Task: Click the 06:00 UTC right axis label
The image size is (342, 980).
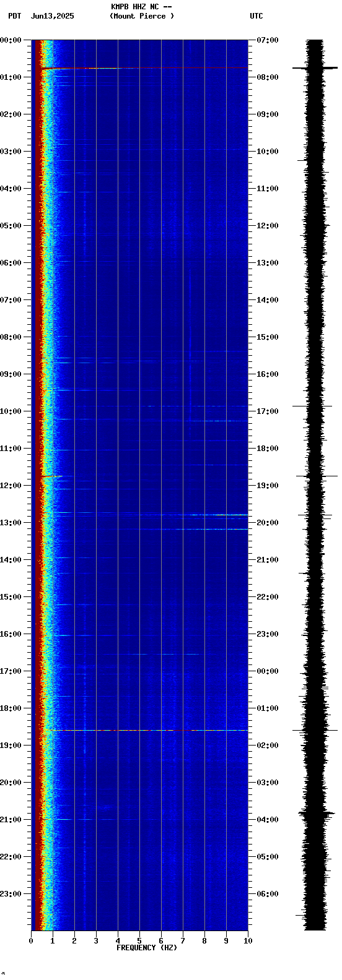Action: coord(268,894)
